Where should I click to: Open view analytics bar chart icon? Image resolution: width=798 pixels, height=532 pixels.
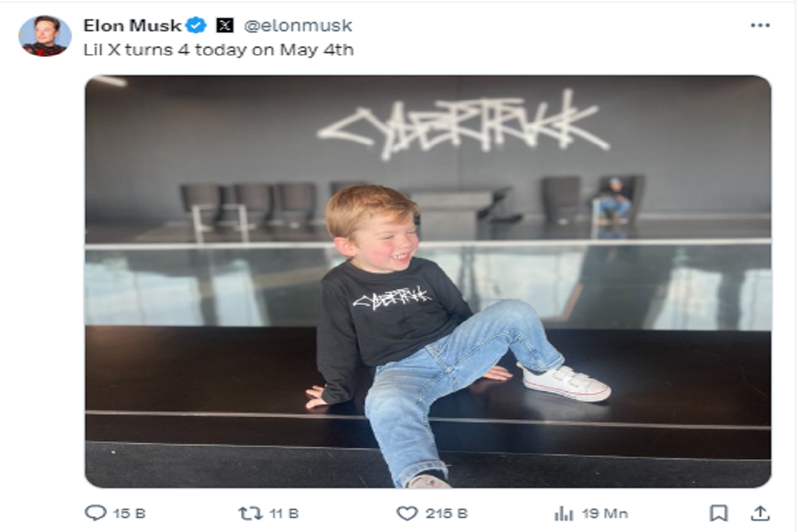pyautogui.click(x=563, y=513)
